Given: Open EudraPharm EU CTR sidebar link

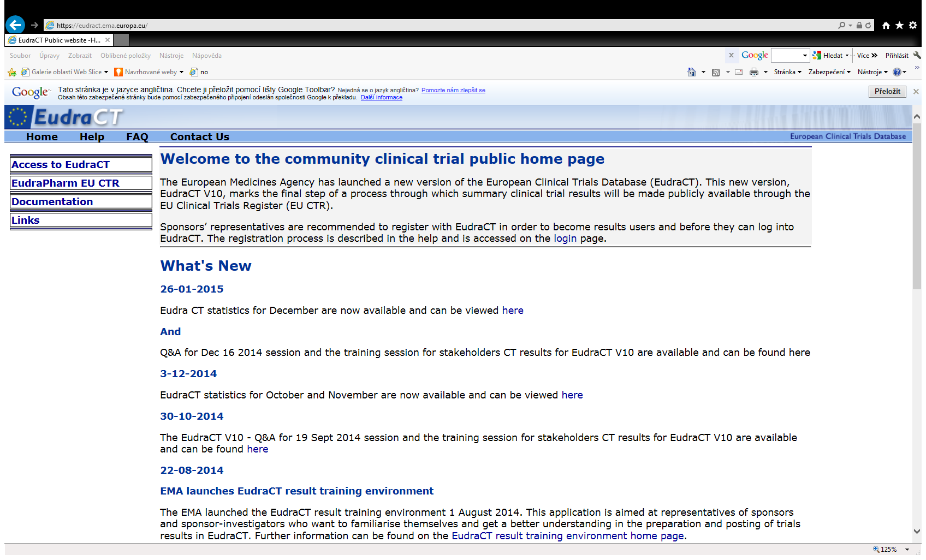Looking at the screenshot, I should coord(81,183).
